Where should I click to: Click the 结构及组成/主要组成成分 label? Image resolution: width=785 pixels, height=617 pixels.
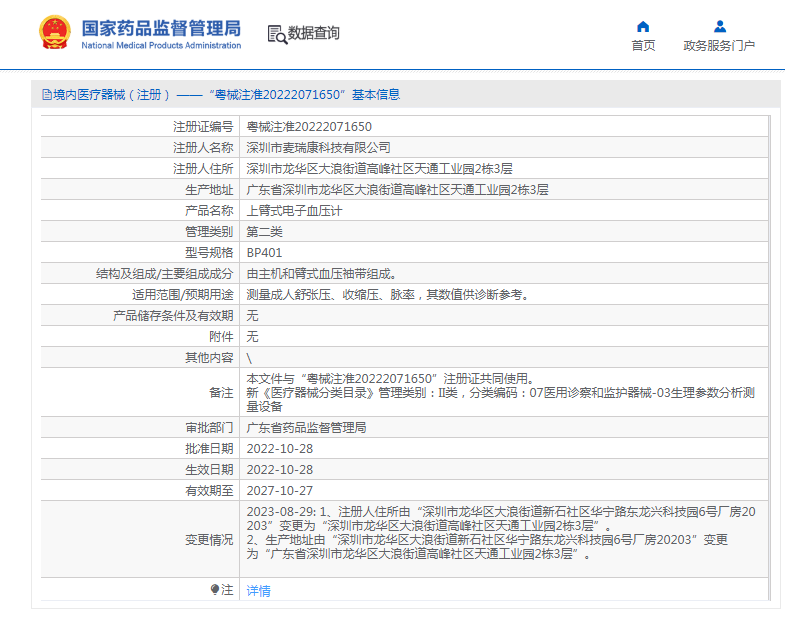(x=165, y=274)
